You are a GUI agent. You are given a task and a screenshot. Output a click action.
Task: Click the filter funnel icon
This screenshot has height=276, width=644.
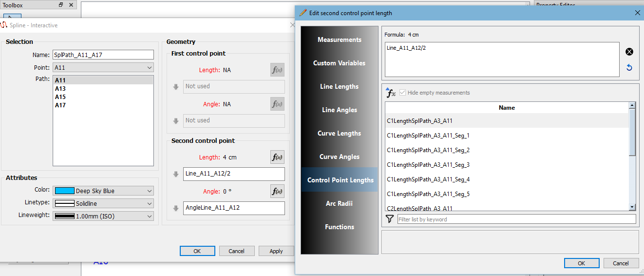coord(389,219)
